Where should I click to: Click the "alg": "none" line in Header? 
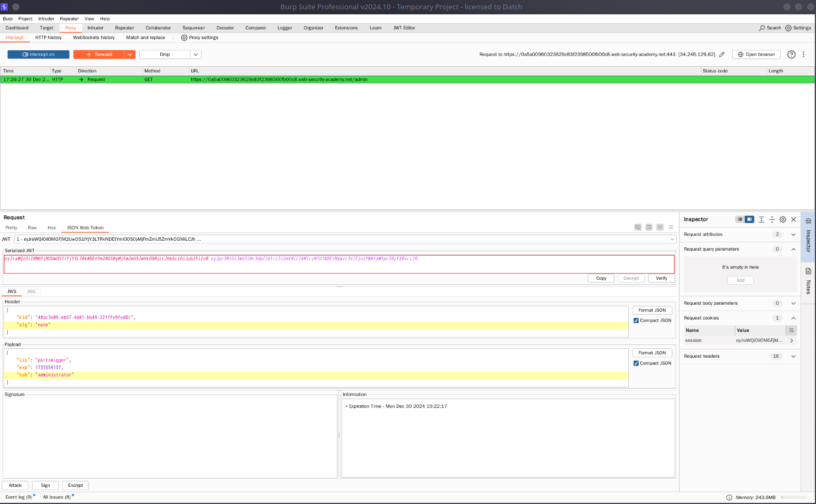(x=316, y=325)
